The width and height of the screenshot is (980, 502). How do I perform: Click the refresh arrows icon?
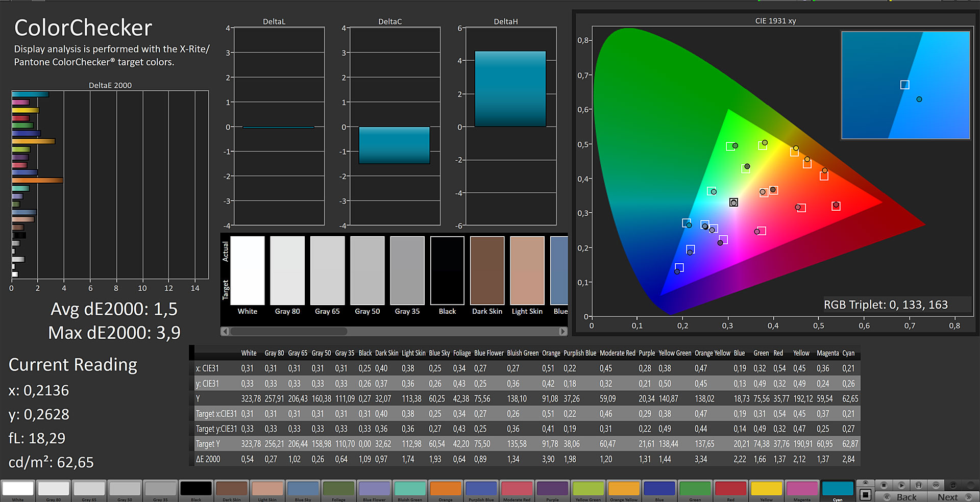point(953,485)
